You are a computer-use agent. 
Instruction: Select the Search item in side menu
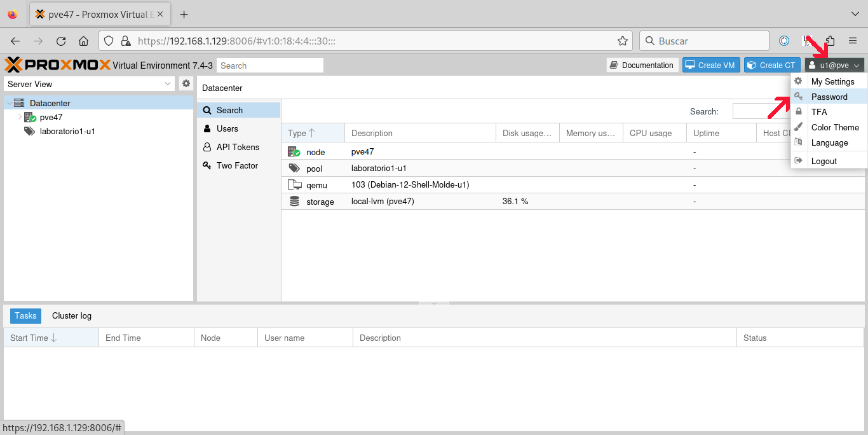pyautogui.click(x=238, y=110)
